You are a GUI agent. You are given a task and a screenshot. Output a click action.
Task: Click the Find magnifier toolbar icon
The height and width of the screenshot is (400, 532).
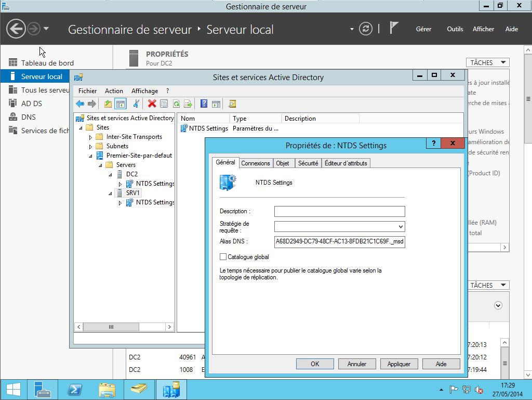coord(232,104)
